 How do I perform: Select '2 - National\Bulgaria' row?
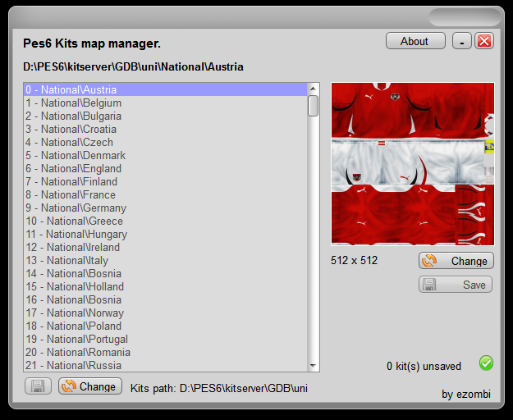[166, 116]
